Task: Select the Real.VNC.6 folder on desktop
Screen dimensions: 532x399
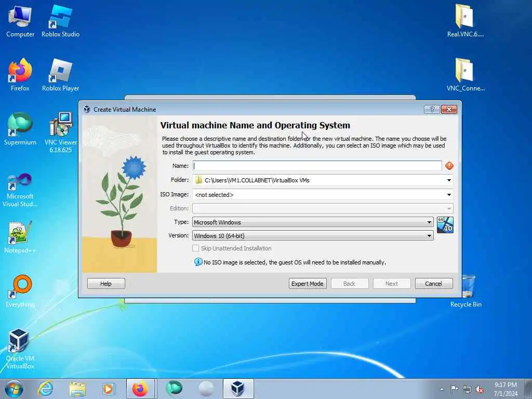Action: (x=465, y=21)
